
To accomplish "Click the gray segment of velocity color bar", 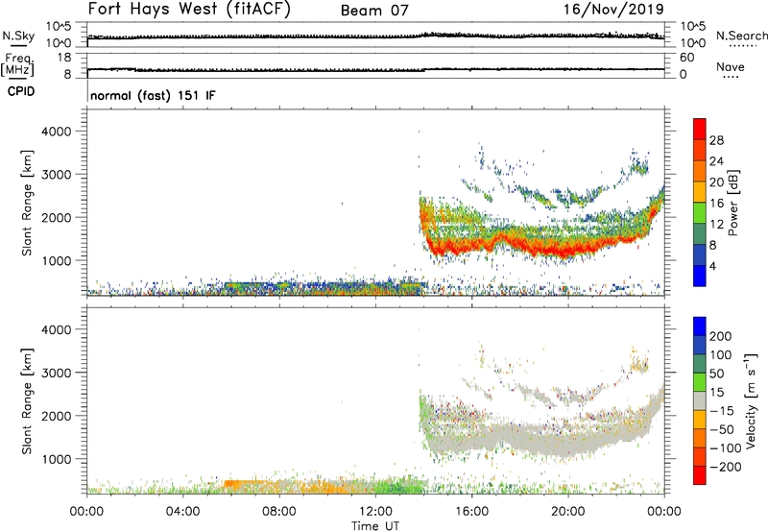I will coord(700,400).
